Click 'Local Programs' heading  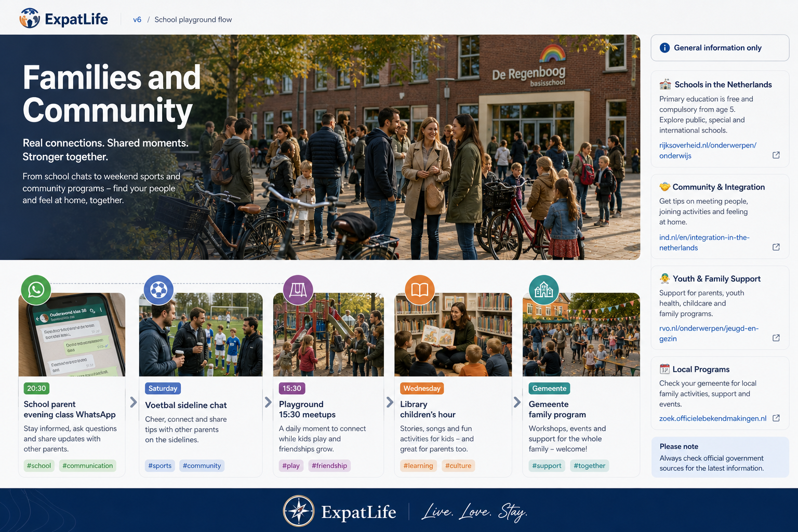pyautogui.click(x=701, y=369)
